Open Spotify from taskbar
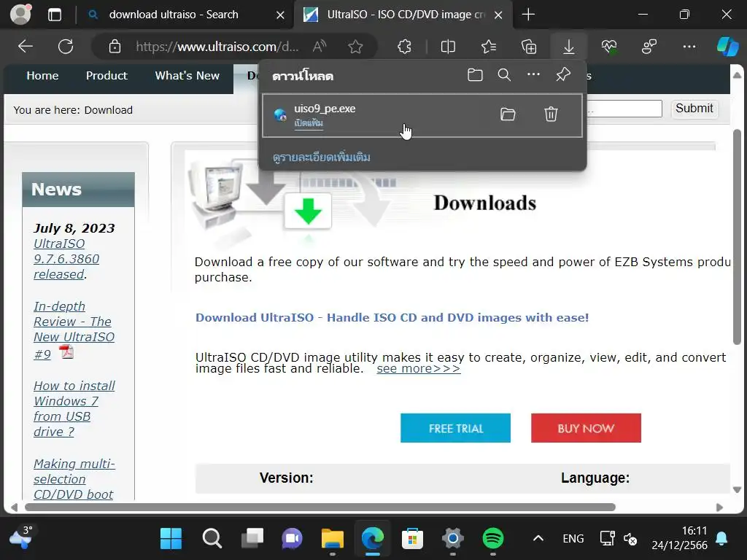This screenshot has height=560, width=747. [x=493, y=539]
